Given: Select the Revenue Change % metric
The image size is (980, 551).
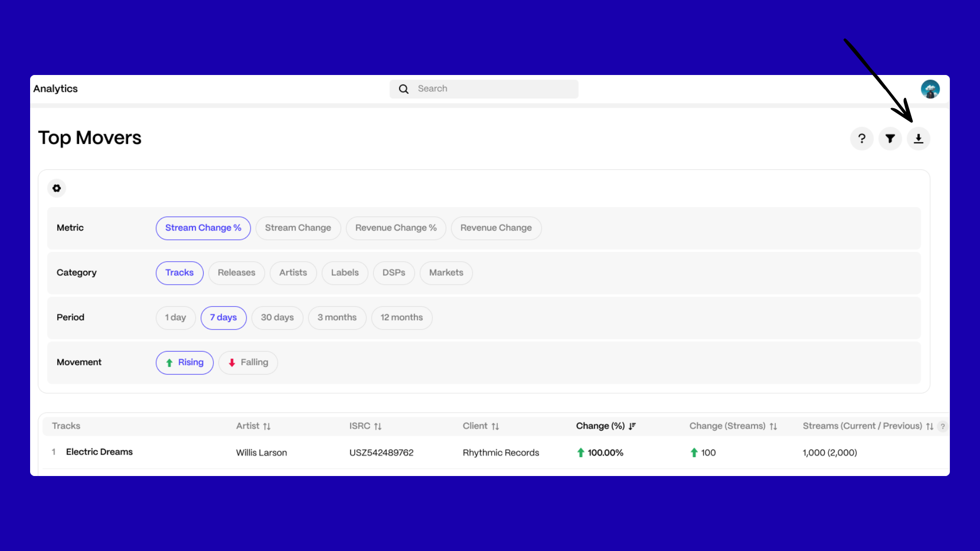Looking at the screenshot, I should (x=396, y=228).
